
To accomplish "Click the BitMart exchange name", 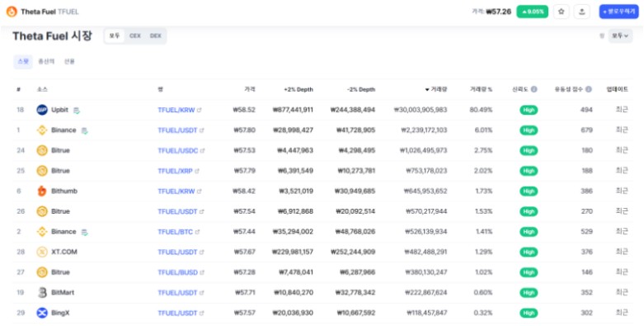I will pyautogui.click(x=63, y=293).
